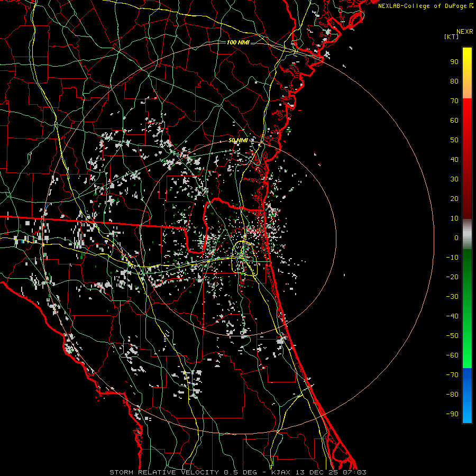The image size is (476, 476).
Task: Click the -70 value on velocity scale
Action: (x=452, y=375)
